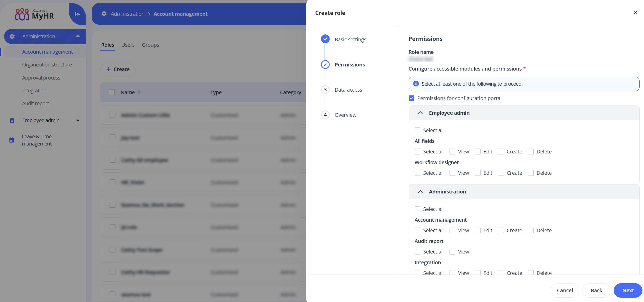
Task: Click the Cancel button
Action: click(565, 290)
